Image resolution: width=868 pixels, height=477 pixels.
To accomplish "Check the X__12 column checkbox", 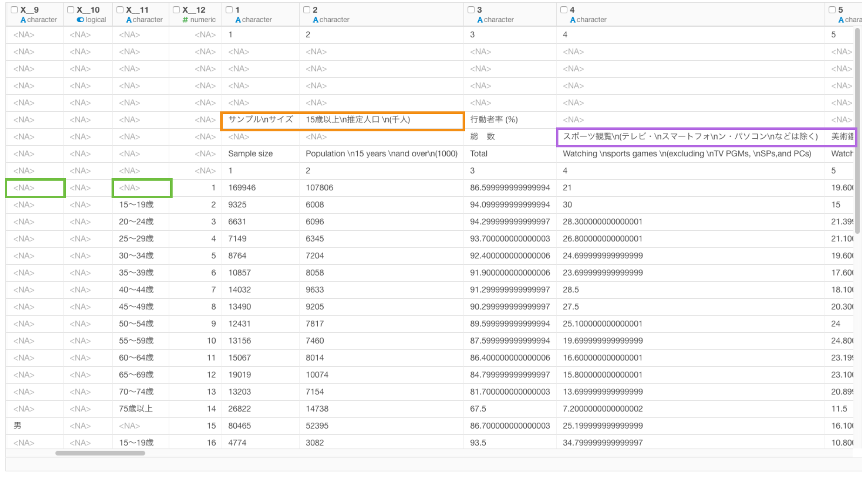I will click(176, 10).
